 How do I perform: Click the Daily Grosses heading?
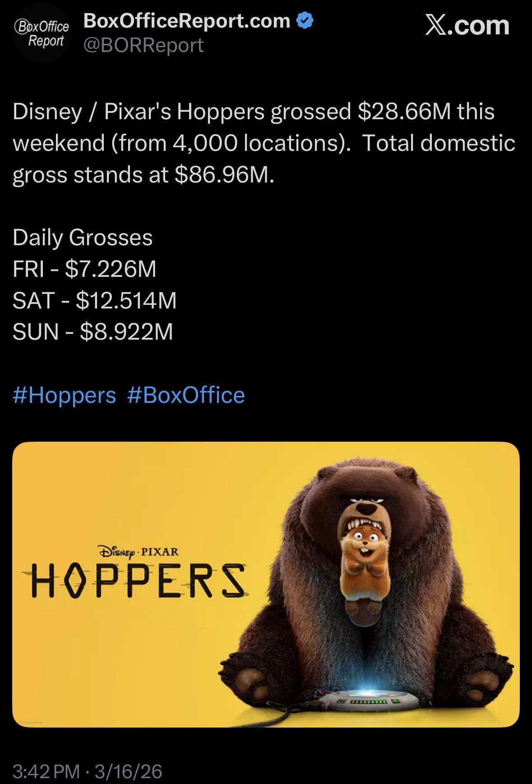coord(83,238)
